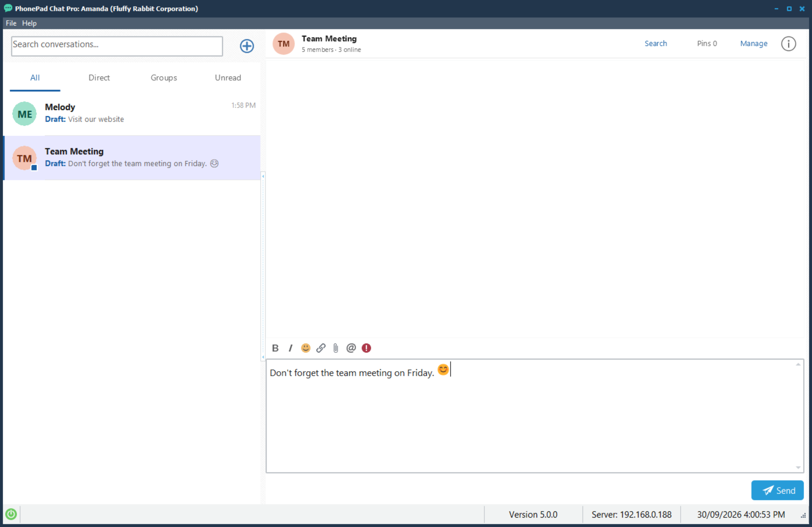Open conversation info icon
This screenshot has width=812, height=527.
coord(788,44)
